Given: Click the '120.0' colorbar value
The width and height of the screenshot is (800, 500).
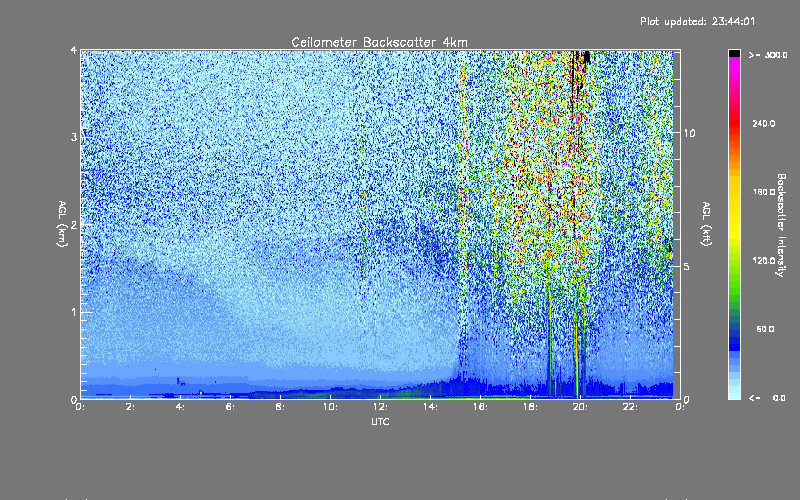Looking at the screenshot, I should click(764, 260).
